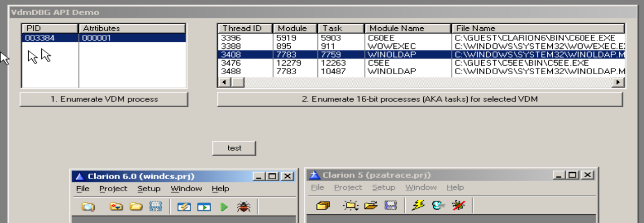
Task: Click the yellow open folder icon in Clarion 6.0
Action: coord(136,206)
